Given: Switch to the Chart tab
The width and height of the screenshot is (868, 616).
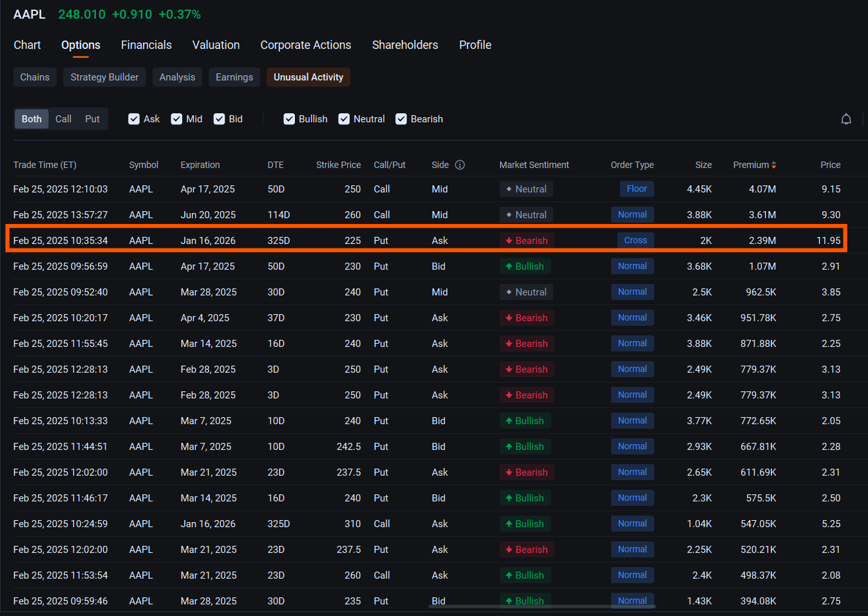Looking at the screenshot, I should [x=27, y=45].
